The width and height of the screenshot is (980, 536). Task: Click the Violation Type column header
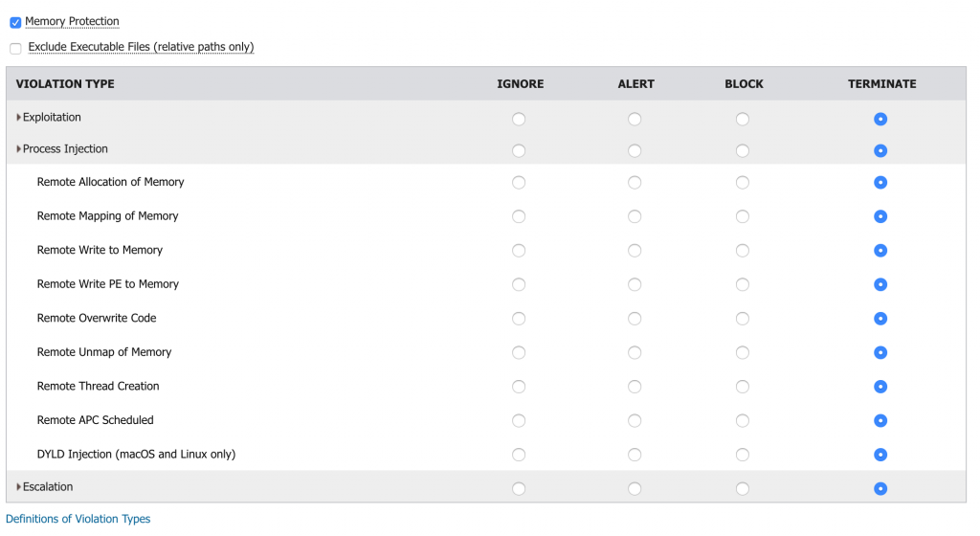(65, 84)
